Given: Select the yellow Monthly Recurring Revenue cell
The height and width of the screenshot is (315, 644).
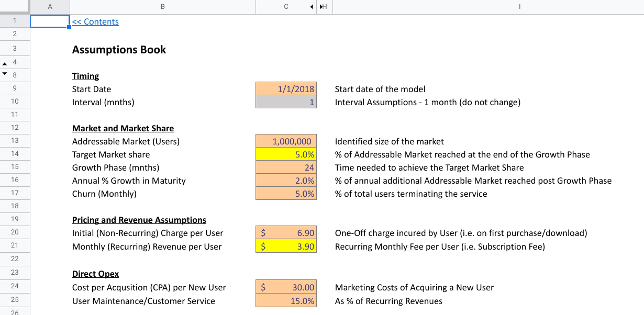Looking at the screenshot, I should 286,246.
